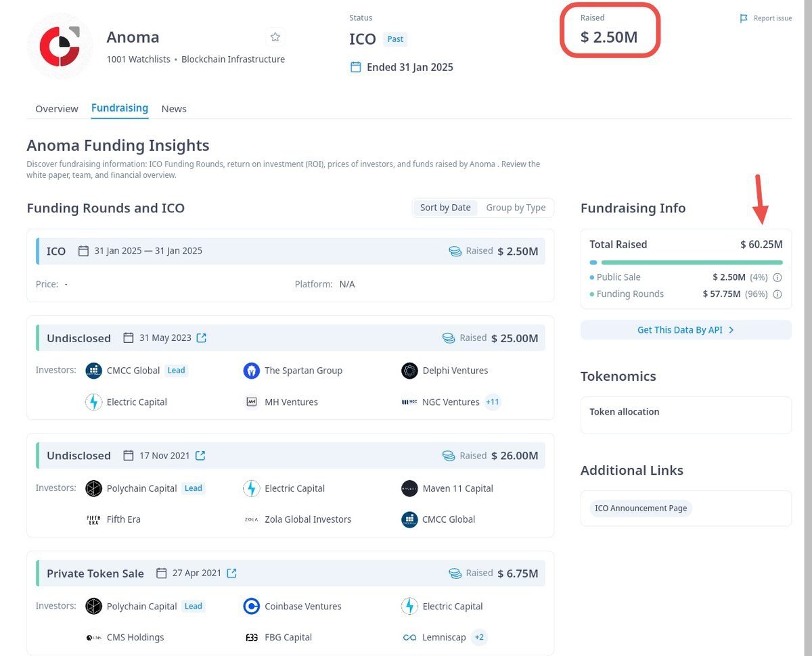Click the Total Raised progress bar
The height and width of the screenshot is (656, 812).
pos(685,261)
